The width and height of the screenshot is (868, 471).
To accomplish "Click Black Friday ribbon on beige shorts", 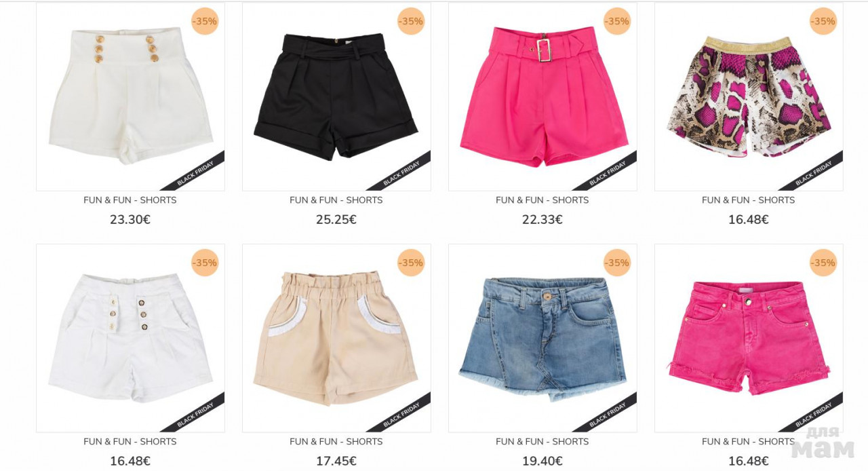I will tap(401, 414).
